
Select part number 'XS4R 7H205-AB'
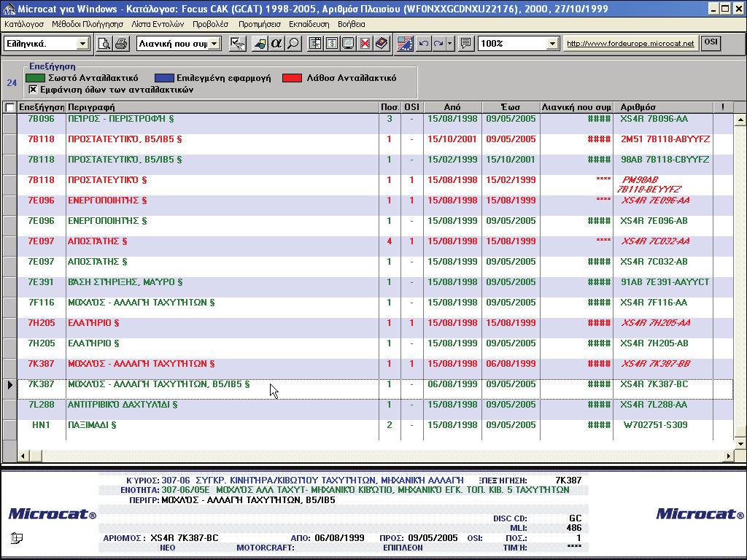pos(654,344)
